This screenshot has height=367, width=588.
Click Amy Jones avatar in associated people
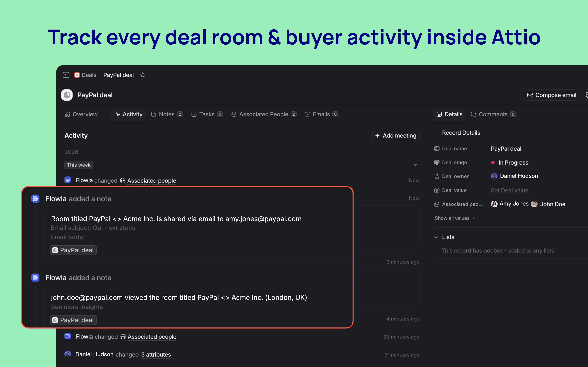click(x=494, y=204)
